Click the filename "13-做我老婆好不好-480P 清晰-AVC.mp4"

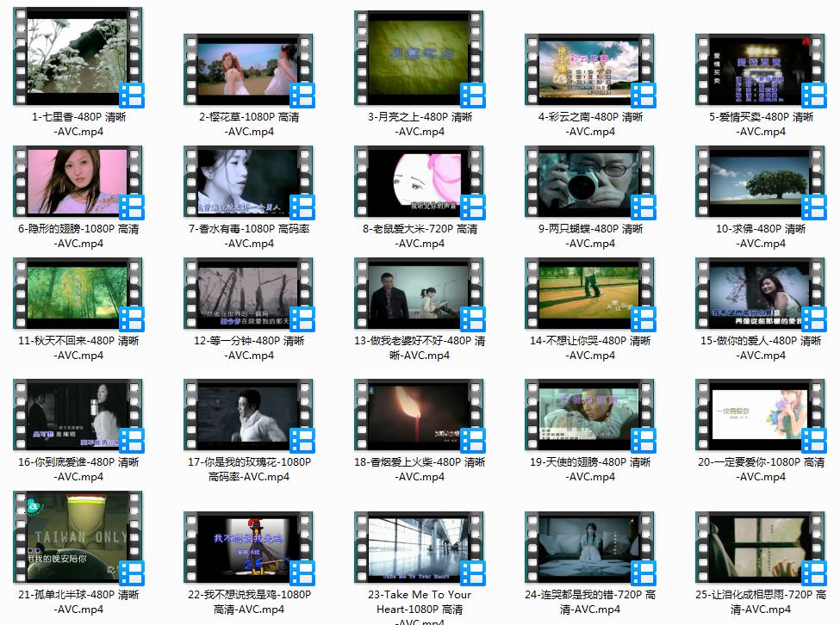(420, 348)
